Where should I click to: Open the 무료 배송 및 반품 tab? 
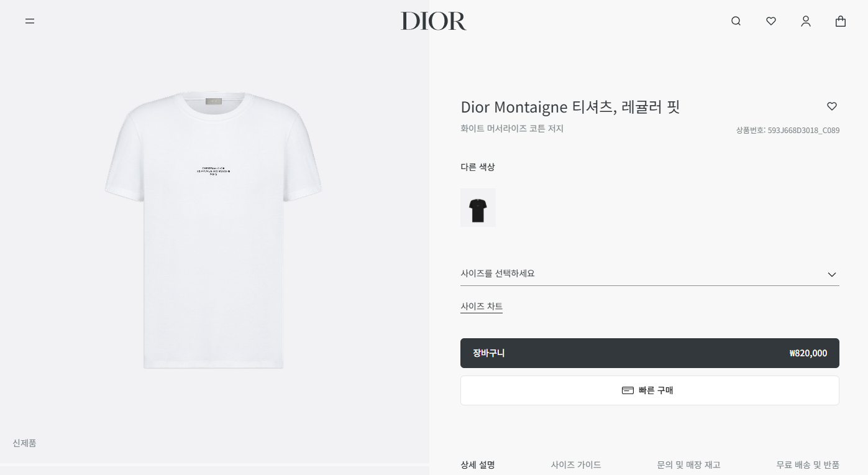(808, 464)
